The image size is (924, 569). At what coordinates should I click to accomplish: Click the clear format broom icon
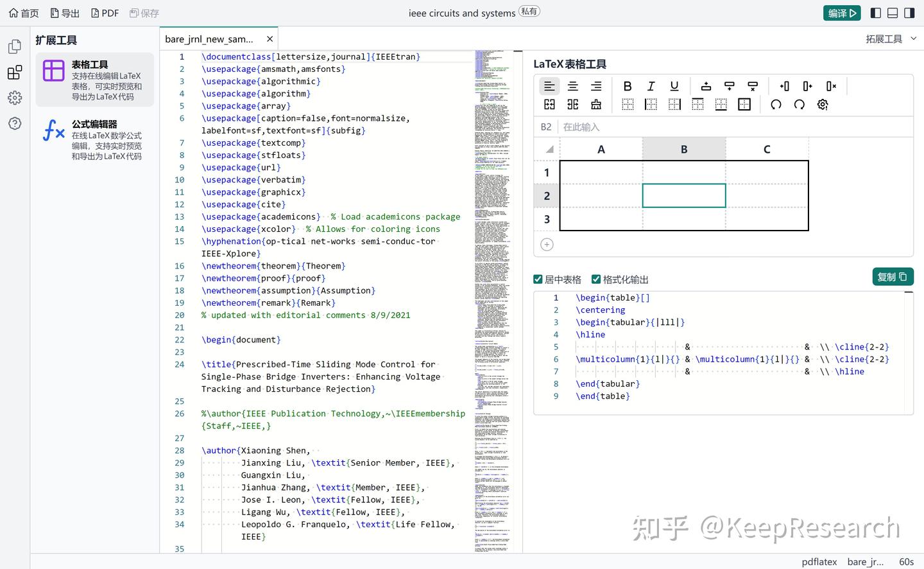596,105
